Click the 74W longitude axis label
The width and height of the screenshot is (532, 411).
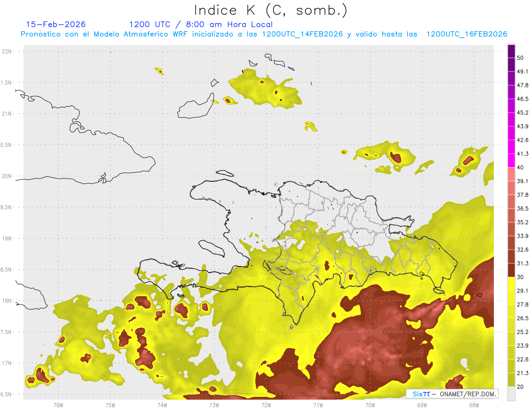click(162, 405)
